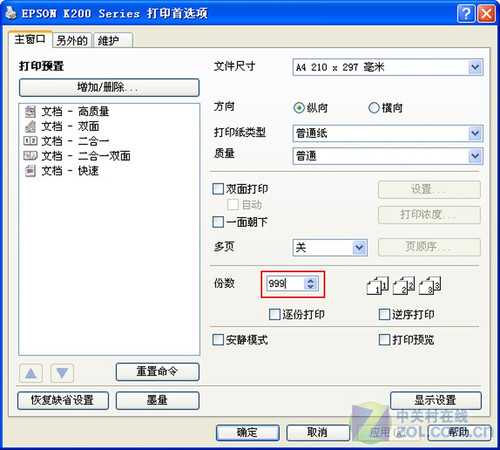Click the collate pages 1-1 icon
Image resolution: width=500 pixels, height=450 pixels.
point(377,286)
